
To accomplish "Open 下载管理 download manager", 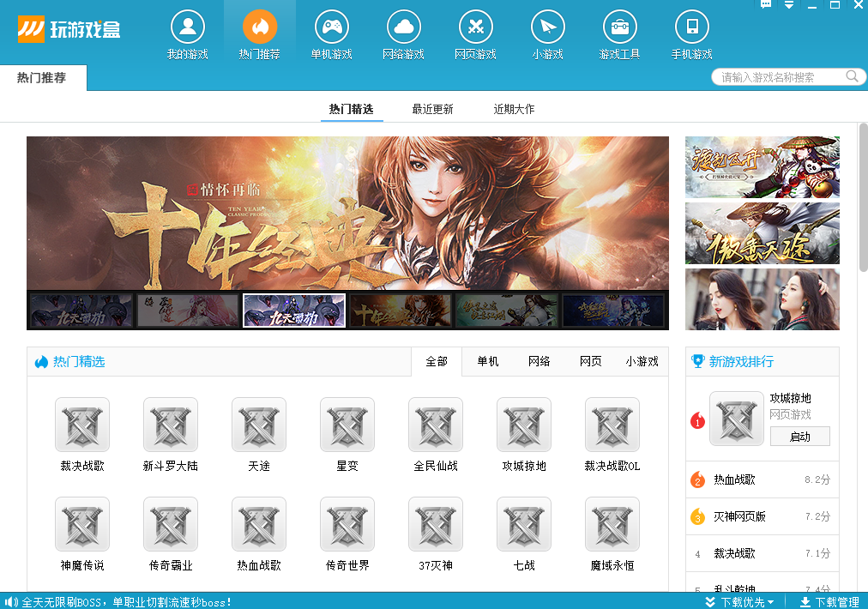I will (x=829, y=602).
